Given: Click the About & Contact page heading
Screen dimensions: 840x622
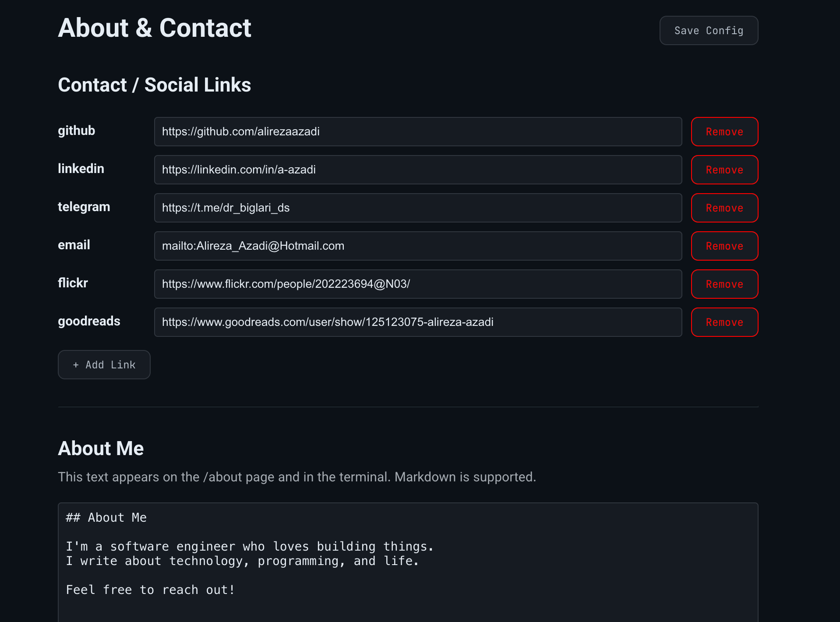Looking at the screenshot, I should point(155,28).
